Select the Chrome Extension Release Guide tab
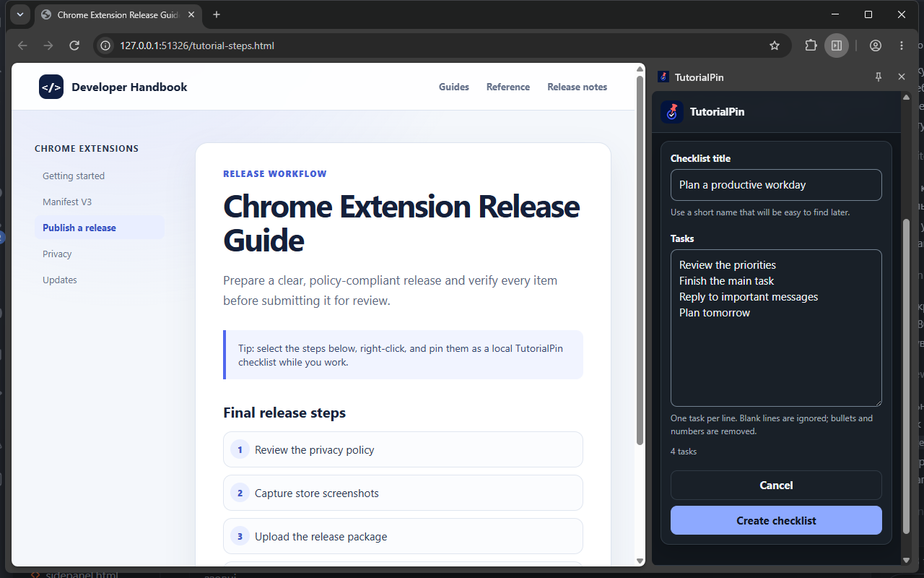Screen dimensions: 924x578 [x=119, y=14]
